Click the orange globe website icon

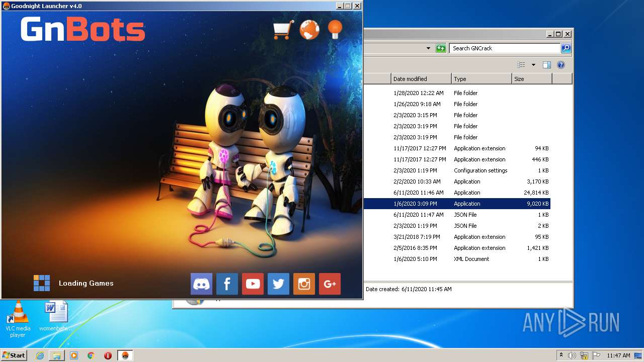point(309,30)
